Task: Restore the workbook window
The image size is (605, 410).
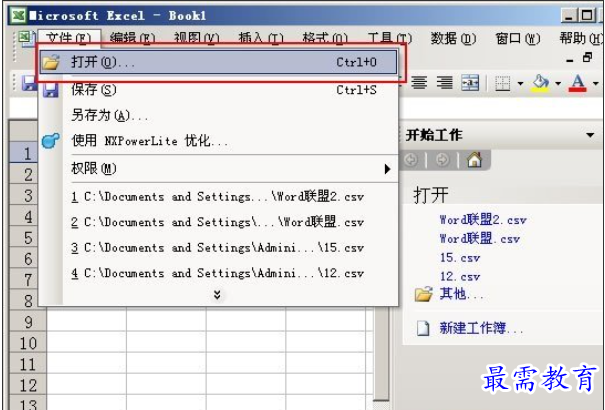Action: [587, 57]
